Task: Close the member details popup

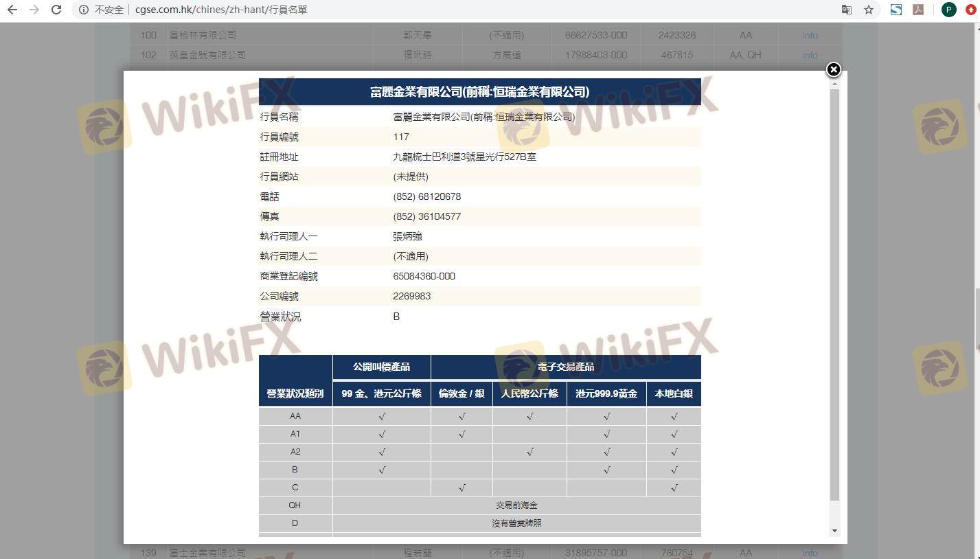Action: coord(833,69)
